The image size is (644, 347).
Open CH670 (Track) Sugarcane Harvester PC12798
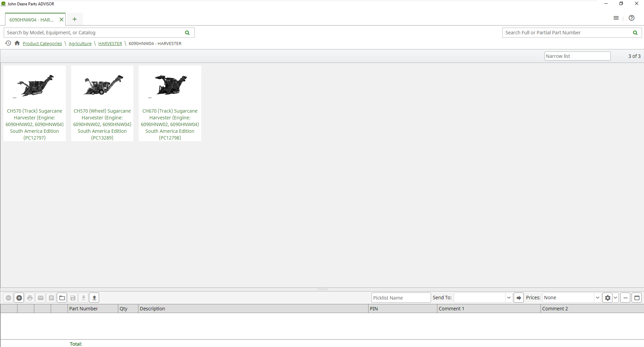pos(170,124)
